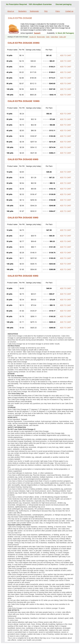Open the FAQ navigation link
The width and height of the screenshot is (80, 644).
tap(46, 11)
